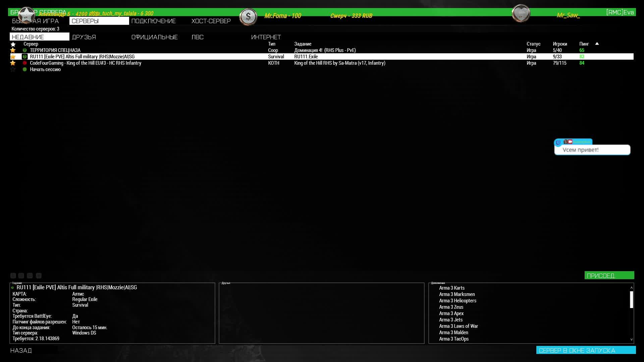Click СЕРВЕР В ОКНЕ ЗАПУСКА button
Viewport: 644px width, 362px height.
(x=586, y=350)
